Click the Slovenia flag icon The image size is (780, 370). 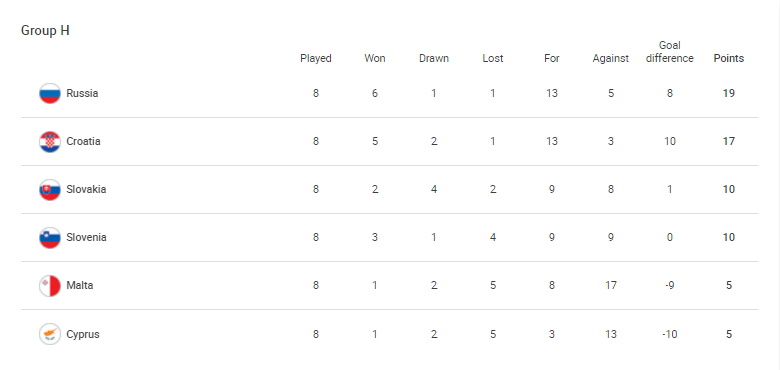coord(50,238)
